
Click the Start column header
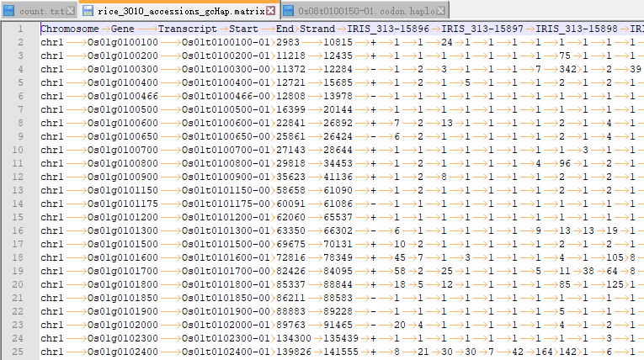tap(243, 29)
